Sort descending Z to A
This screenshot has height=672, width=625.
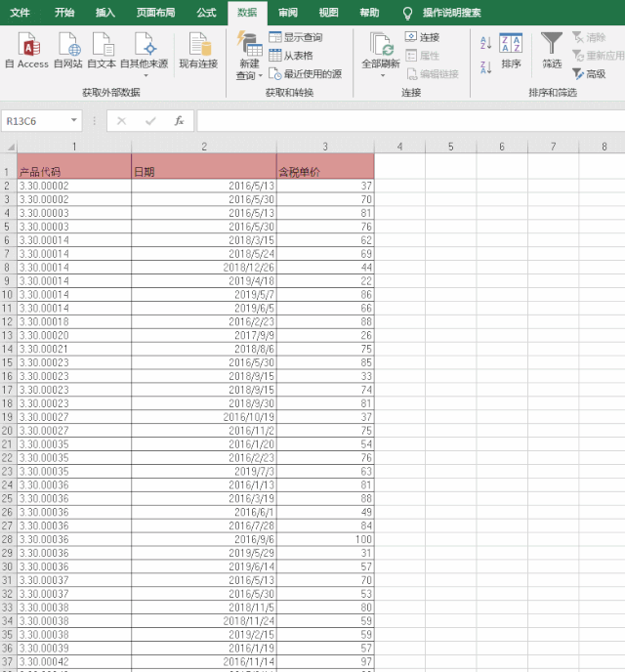point(485,67)
